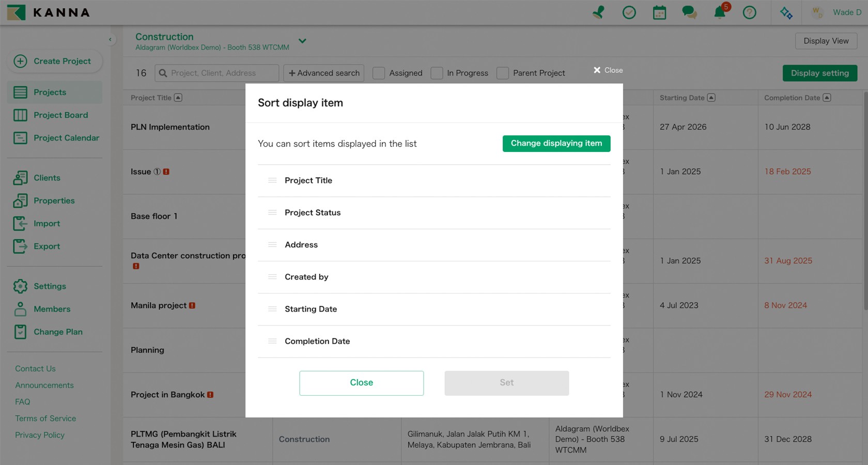Open the Planning project row
The width and height of the screenshot is (868, 465).
point(147,350)
